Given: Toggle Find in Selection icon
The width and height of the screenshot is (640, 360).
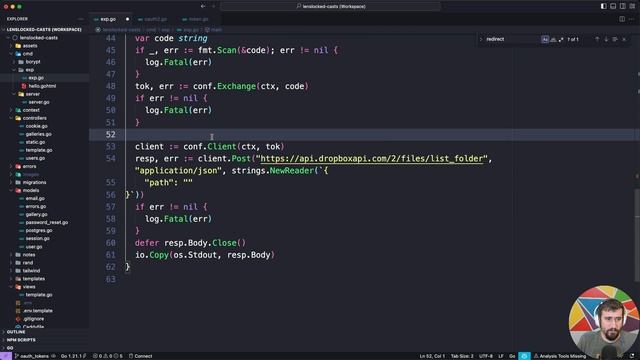Looking at the screenshot, I should [615, 40].
